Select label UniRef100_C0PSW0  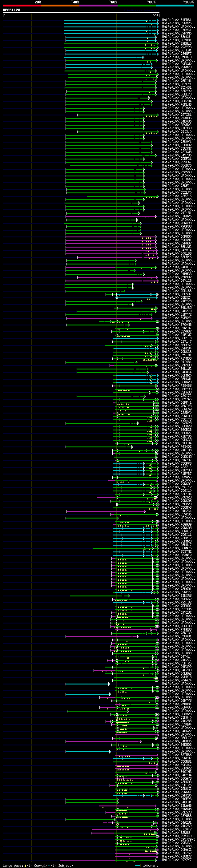[x=177, y=64]
